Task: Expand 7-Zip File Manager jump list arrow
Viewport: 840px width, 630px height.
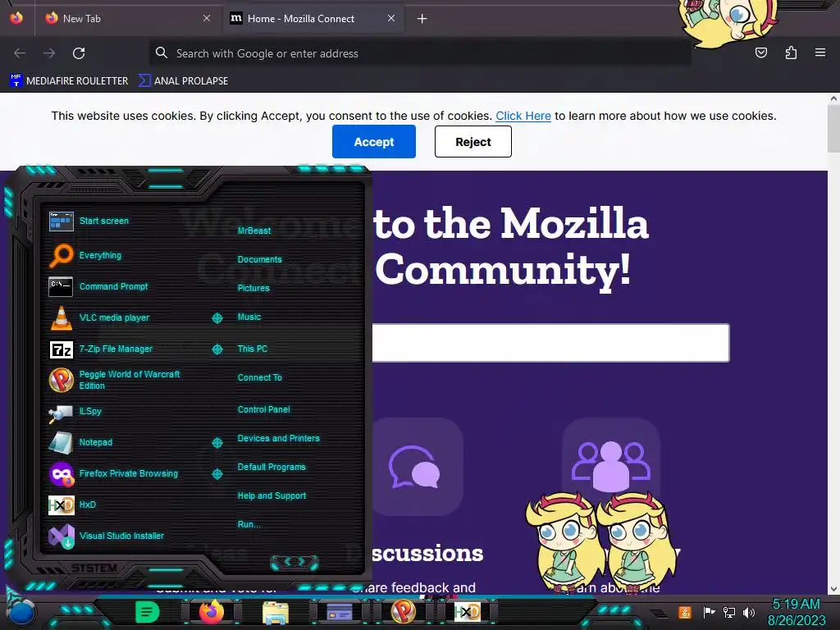Action: pyautogui.click(x=217, y=349)
